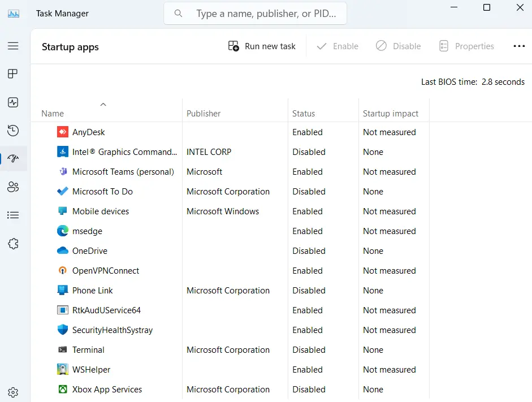Screen dimensions: 532x402
Task: Click the Intel Graphics Command icon
Action: coord(62,152)
